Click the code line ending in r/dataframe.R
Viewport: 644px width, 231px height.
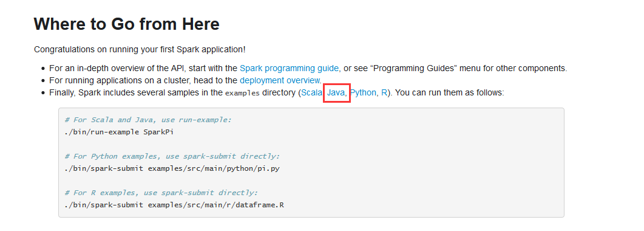174,205
